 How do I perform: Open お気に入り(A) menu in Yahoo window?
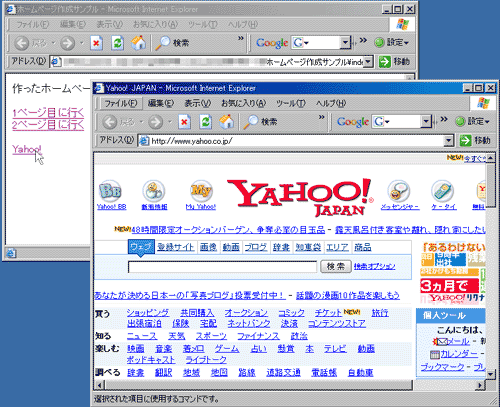[244, 103]
